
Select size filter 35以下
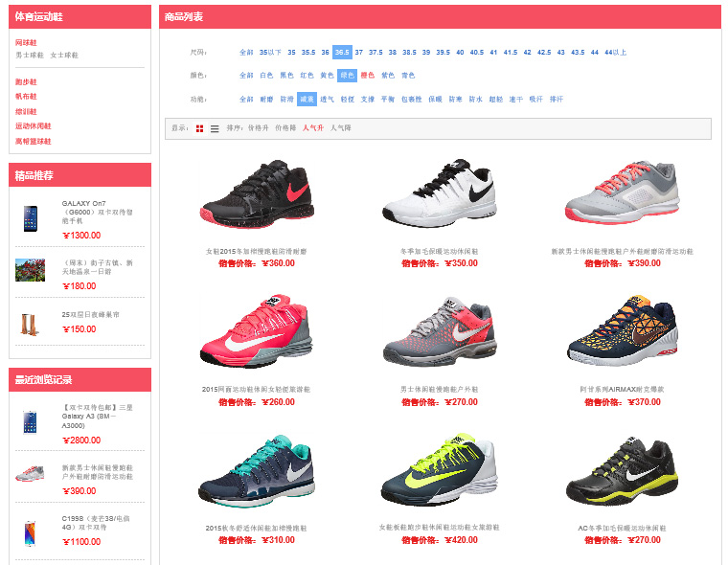pyautogui.click(x=270, y=53)
